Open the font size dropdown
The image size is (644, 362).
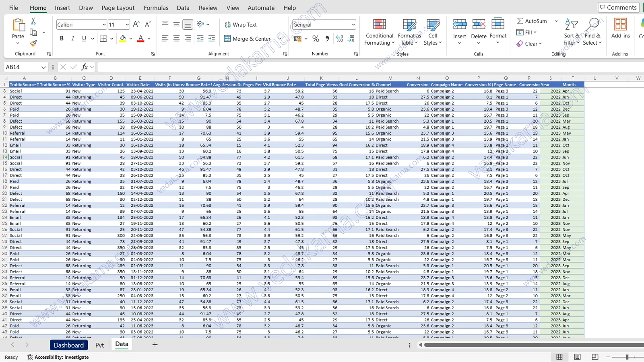(127, 25)
